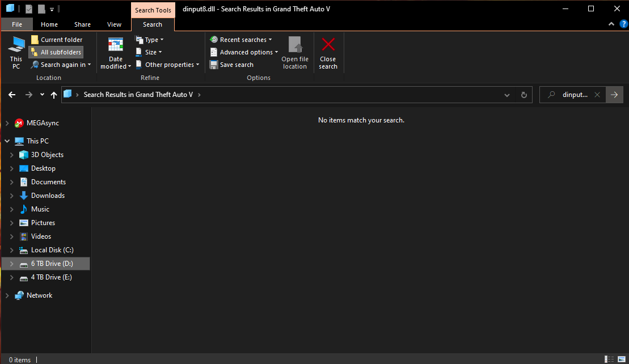Image resolution: width=629 pixels, height=364 pixels.
Task: Switch to Details view in status bar
Action: pos(609,359)
